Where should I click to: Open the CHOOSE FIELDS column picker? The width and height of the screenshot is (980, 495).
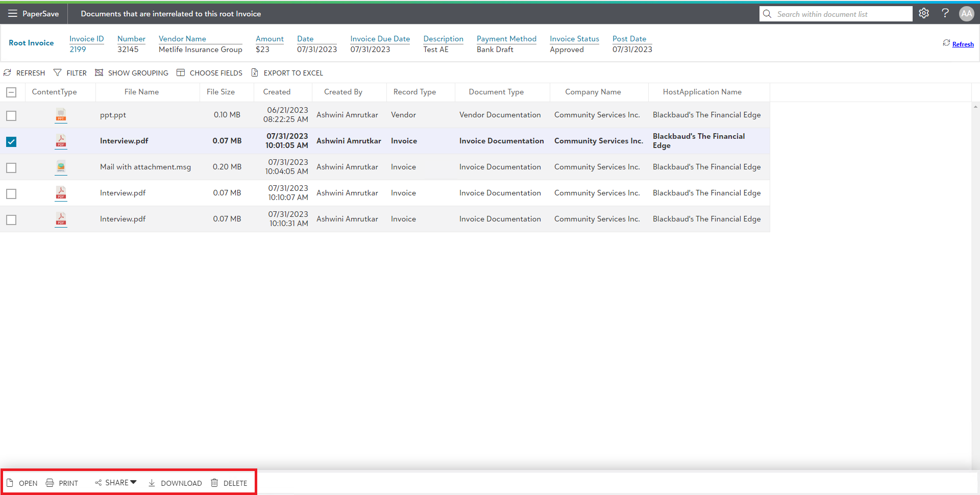pos(210,73)
